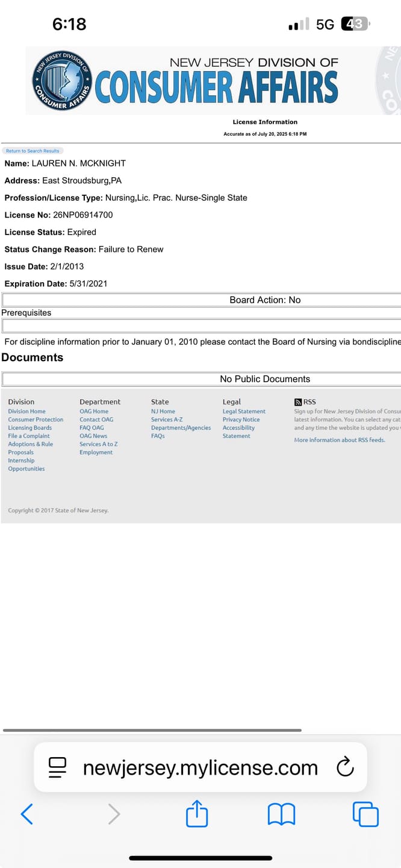Viewport: 401px width, 868px height.
Task: Tap the License Information heading
Action: 265,122
